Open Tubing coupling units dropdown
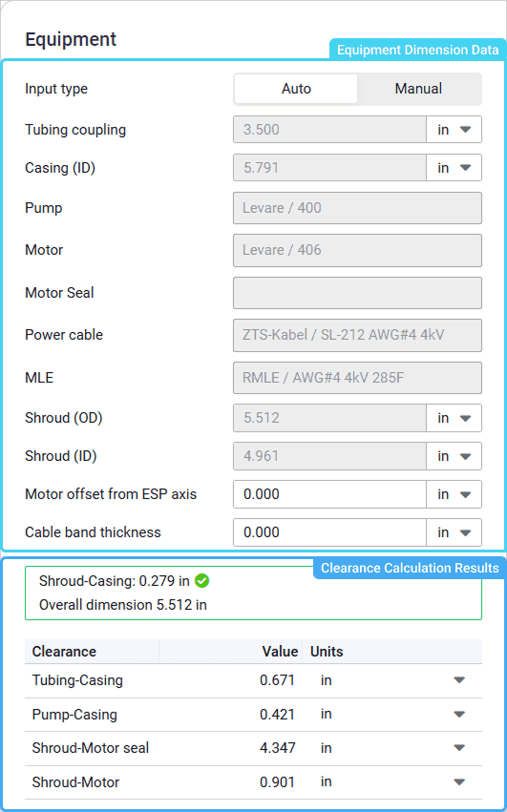507x812 pixels. 454,130
